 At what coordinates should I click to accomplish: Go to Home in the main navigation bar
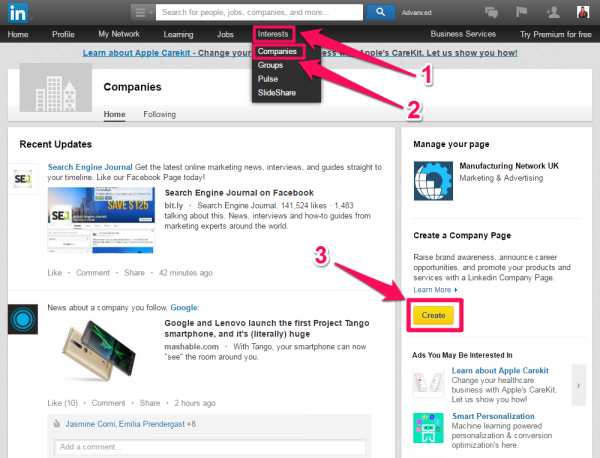[x=18, y=34]
